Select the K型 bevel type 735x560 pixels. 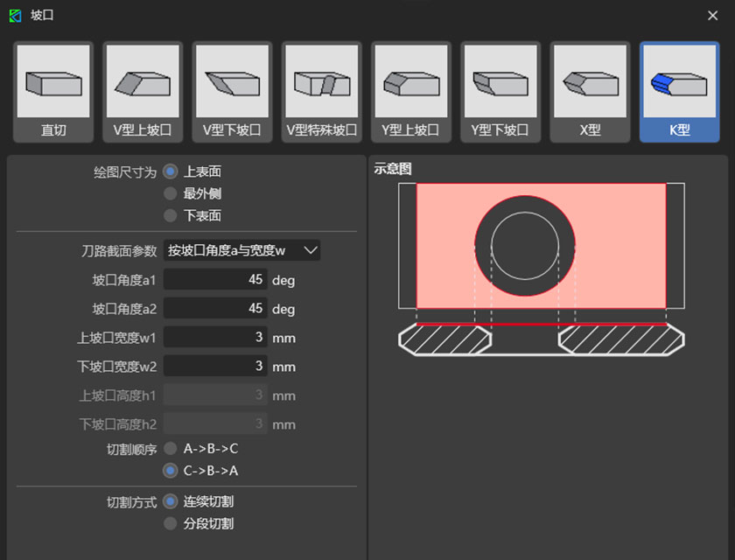[678, 90]
